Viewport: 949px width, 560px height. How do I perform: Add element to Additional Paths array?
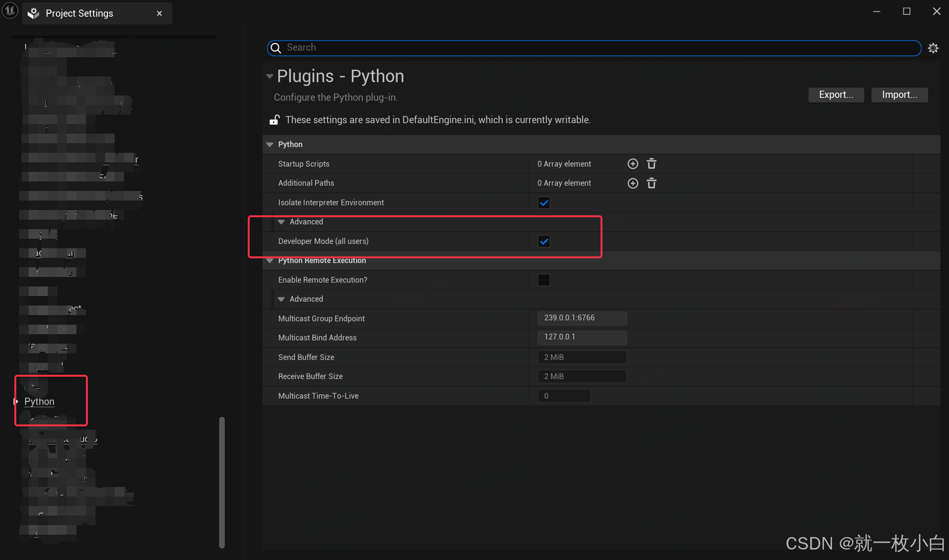coord(633,183)
